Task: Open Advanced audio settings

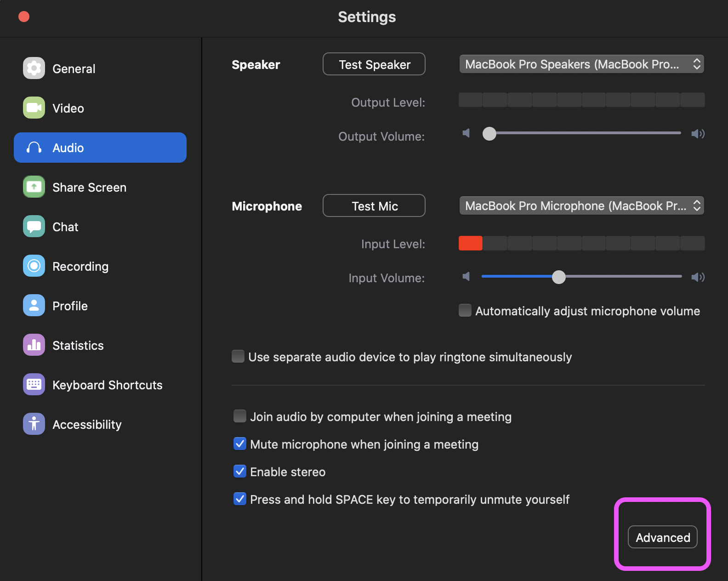Action: click(x=663, y=537)
